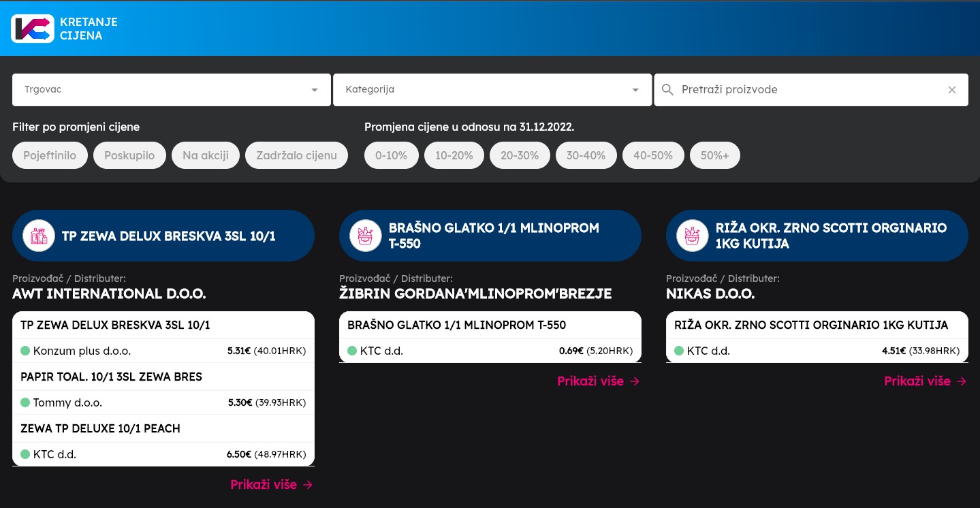Click the Riža Scotti category icon

693,236
